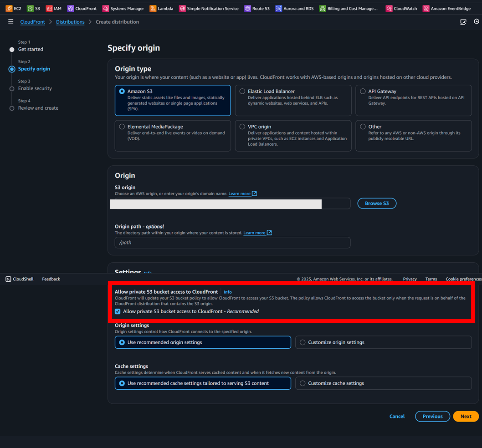Click the S3 origin domain input field

pyautogui.click(x=232, y=204)
